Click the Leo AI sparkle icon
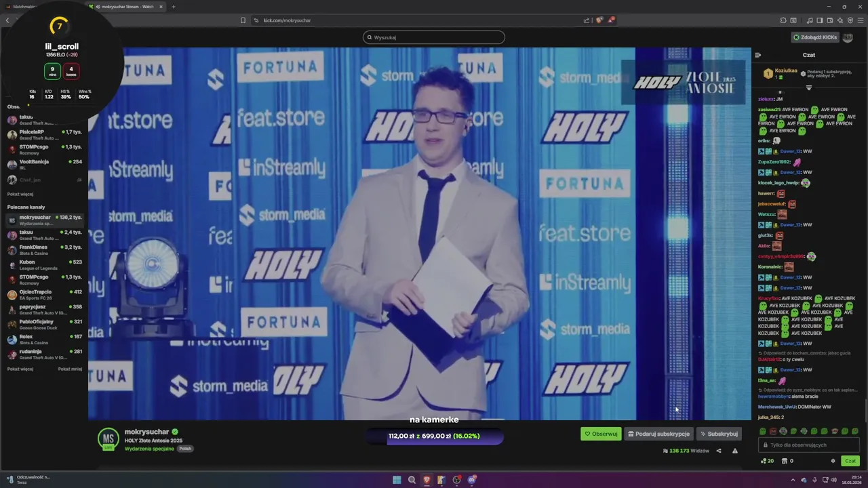Screen dimensions: 868x488 click(x=840, y=20)
